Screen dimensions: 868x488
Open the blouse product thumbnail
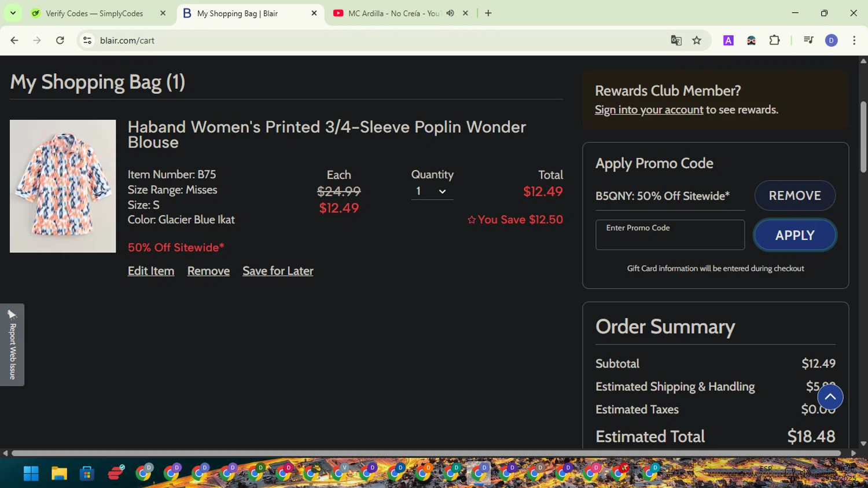[x=62, y=186]
